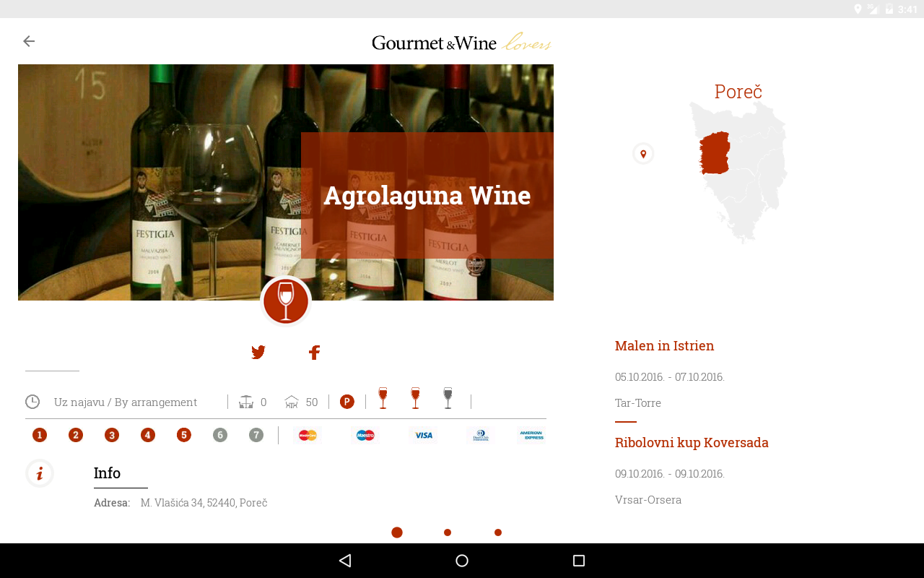Tap the Maestro payment icon
Screen dimensions: 924x578
click(x=365, y=435)
